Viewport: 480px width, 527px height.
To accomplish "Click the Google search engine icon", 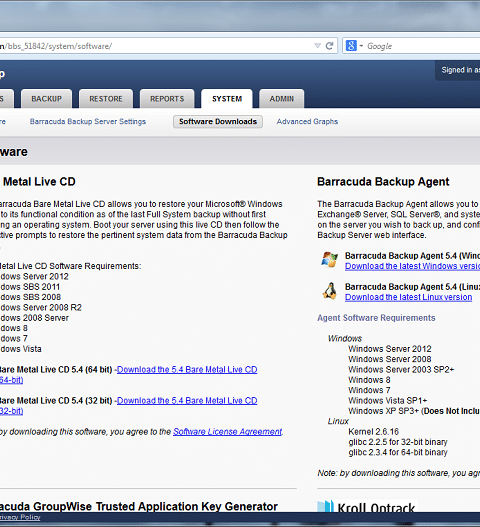I will tap(351, 45).
